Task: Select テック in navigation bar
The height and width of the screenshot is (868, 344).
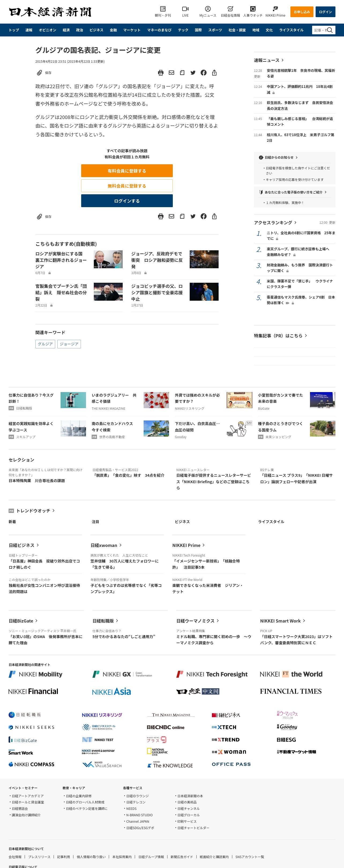Action: [183, 30]
